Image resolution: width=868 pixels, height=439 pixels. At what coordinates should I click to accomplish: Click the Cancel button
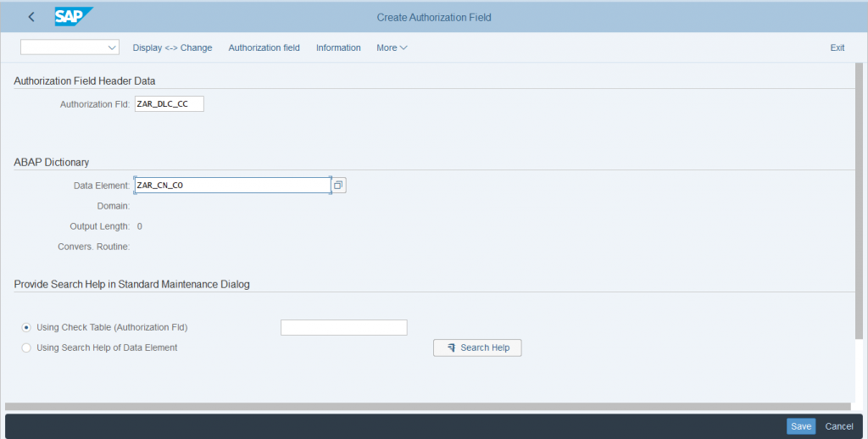click(839, 426)
